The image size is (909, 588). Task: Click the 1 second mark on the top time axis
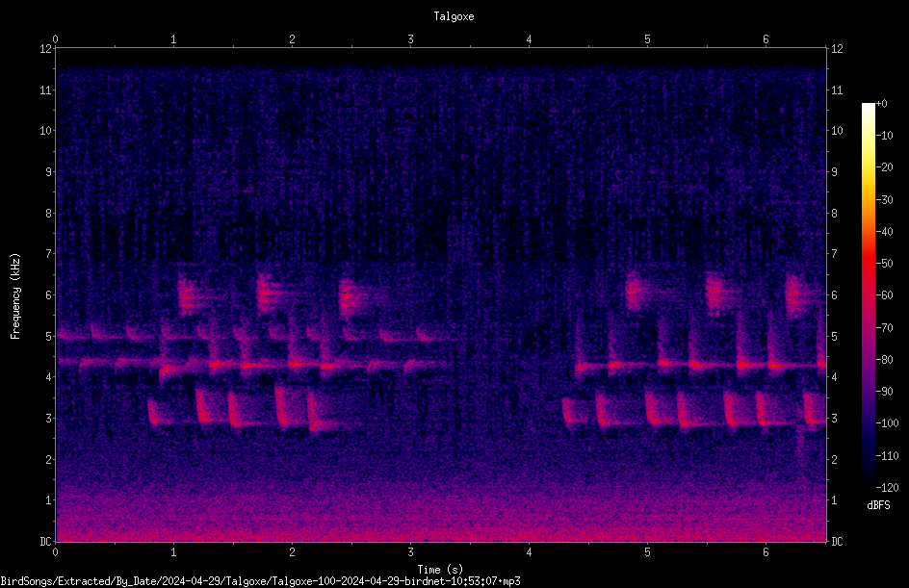(x=173, y=39)
